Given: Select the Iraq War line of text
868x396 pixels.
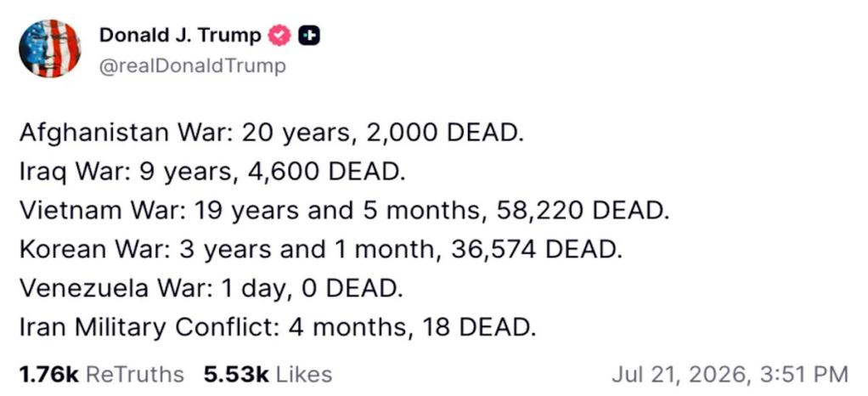Looking at the screenshot, I should tap(212, 172).
